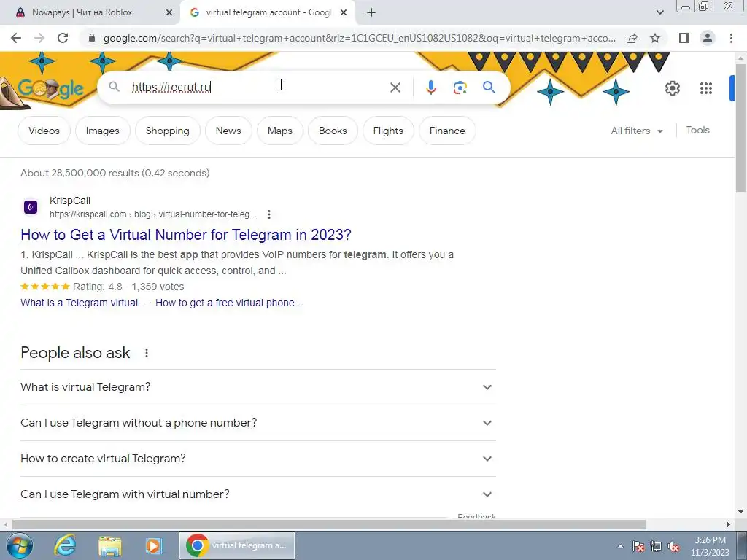Image resolution: width=747 pixels, height=560 pixels.
Task: Open the Chrome profile menu
Action: point(708,38)
